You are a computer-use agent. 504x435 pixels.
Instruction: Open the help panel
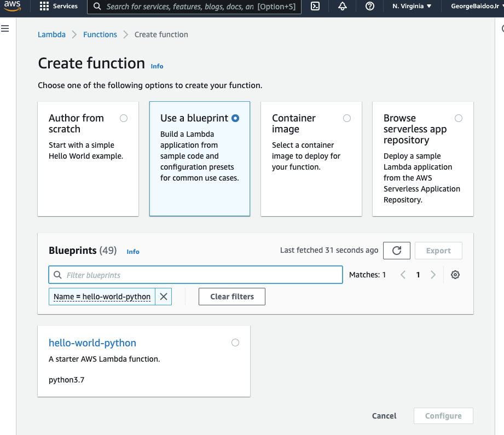(x=369, y=7)
